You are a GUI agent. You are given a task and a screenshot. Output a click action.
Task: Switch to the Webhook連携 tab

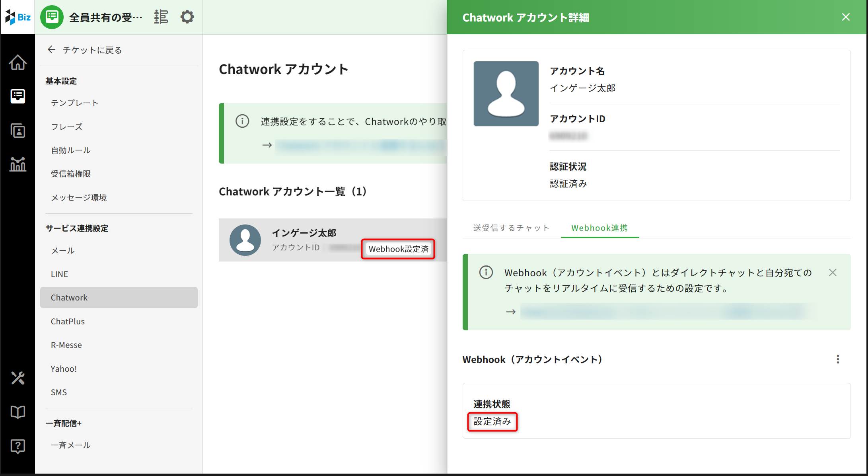click(x=600, y=228)
